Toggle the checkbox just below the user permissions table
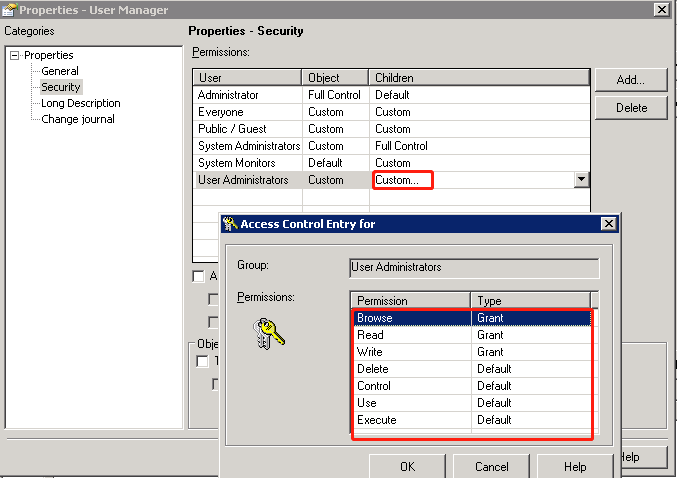The height and width of the screenshot is (478, 677). (198, 276)
